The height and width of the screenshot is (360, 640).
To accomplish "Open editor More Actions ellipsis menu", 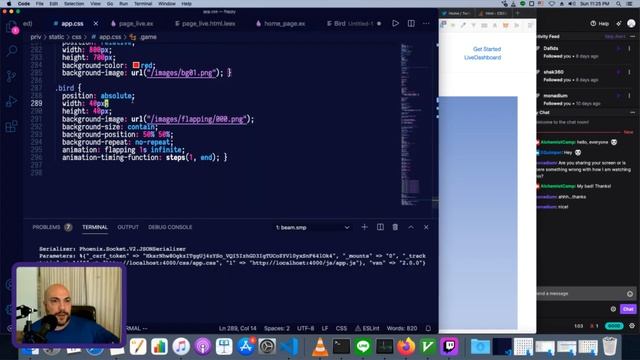I will [x=426, y=23].
